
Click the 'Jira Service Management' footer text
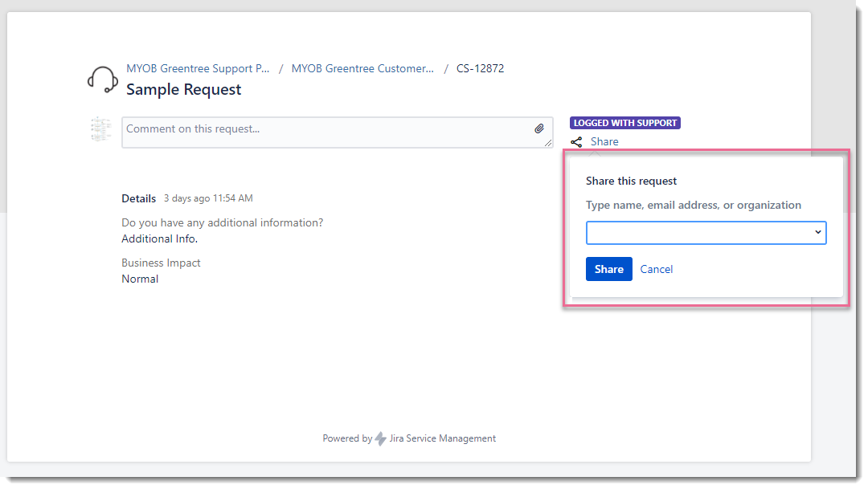(x=442, y=438)
